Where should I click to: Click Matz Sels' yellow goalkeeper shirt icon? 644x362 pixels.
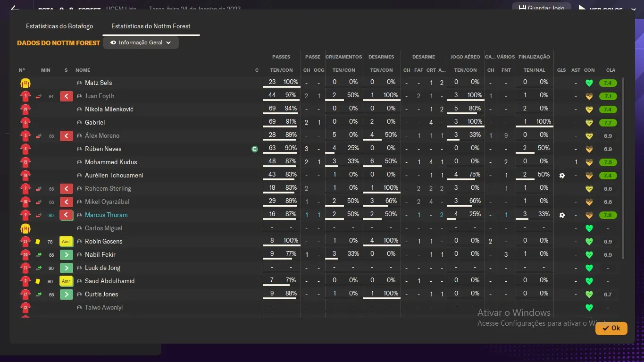coord(25,83)
